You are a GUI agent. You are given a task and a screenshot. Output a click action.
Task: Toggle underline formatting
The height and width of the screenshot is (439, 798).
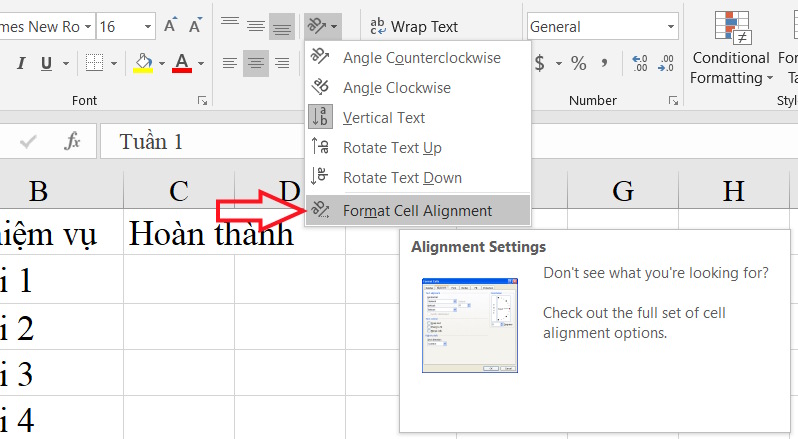coord(46,63)
